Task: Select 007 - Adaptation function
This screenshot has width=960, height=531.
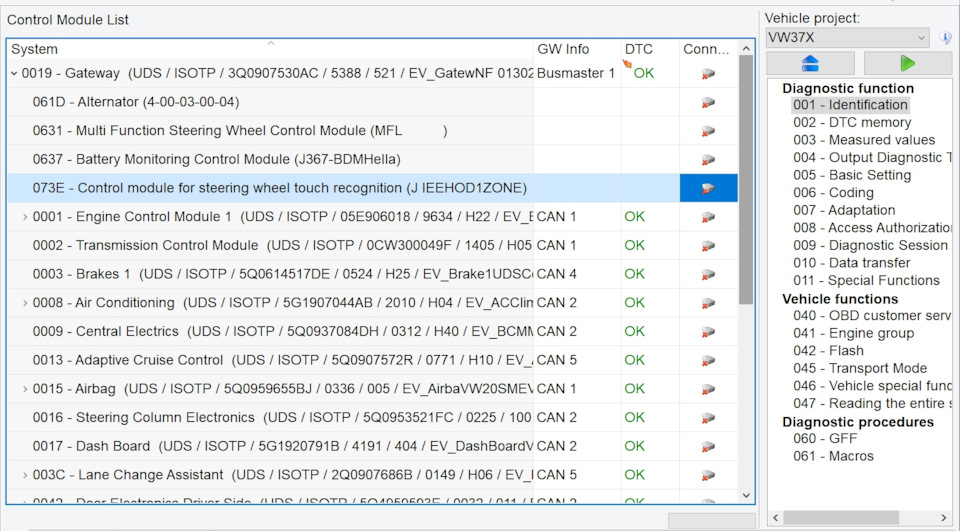Action: 844,210
